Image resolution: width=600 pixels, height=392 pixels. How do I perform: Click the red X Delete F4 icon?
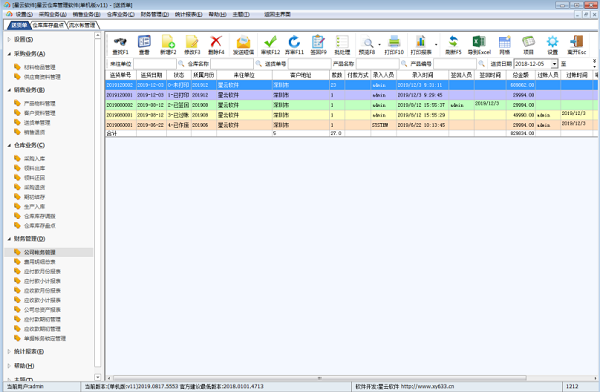tap(216, 42)
